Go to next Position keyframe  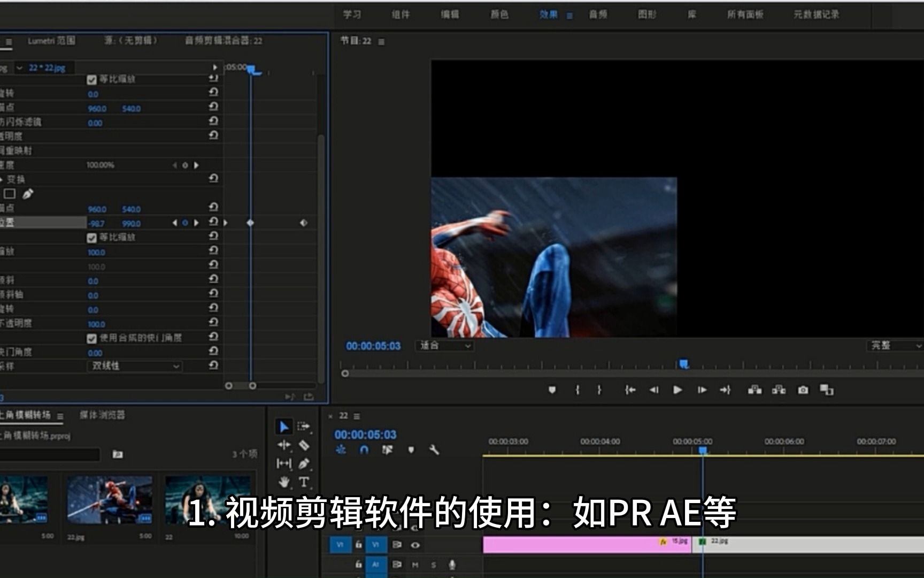[196, 223]
